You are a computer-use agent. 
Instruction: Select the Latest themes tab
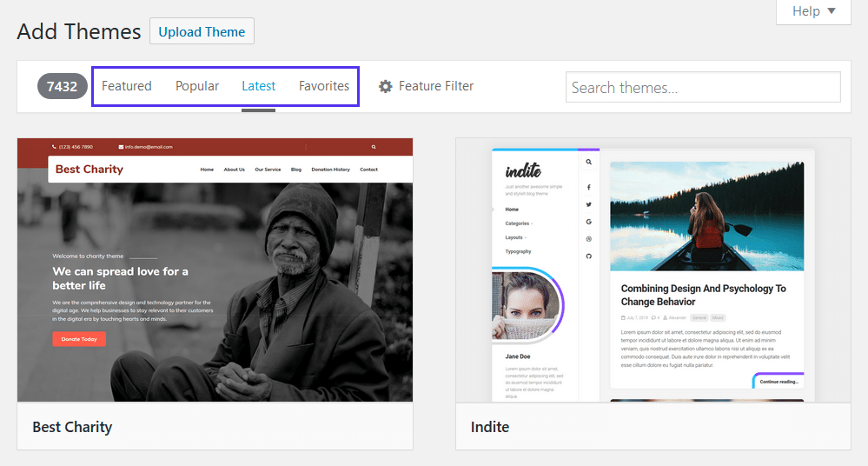pyautogui.click(x=259, y=86)
